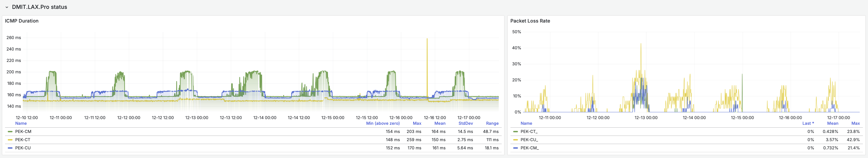
Task: Sort ICMP legend by Range column
Action: coord(492,123)
